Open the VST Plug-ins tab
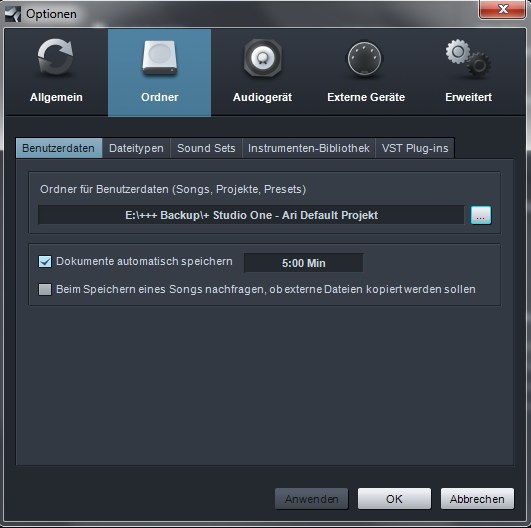531x528 pixels. pos(415,148)
